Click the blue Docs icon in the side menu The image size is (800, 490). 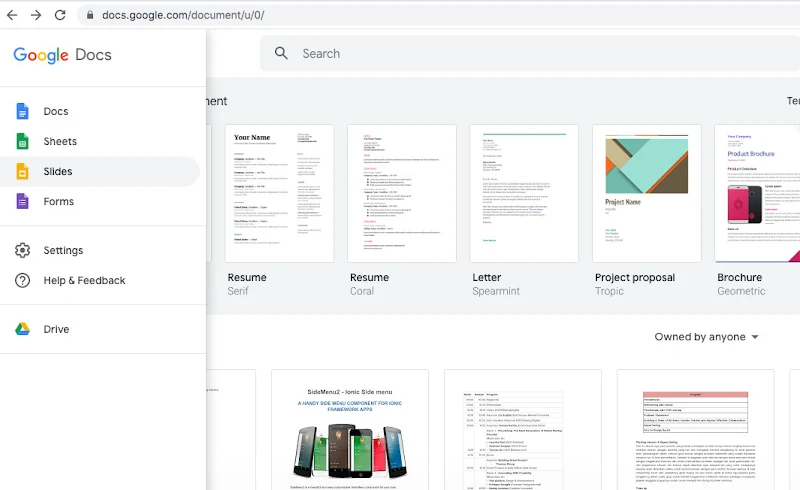tap(22, 111)
